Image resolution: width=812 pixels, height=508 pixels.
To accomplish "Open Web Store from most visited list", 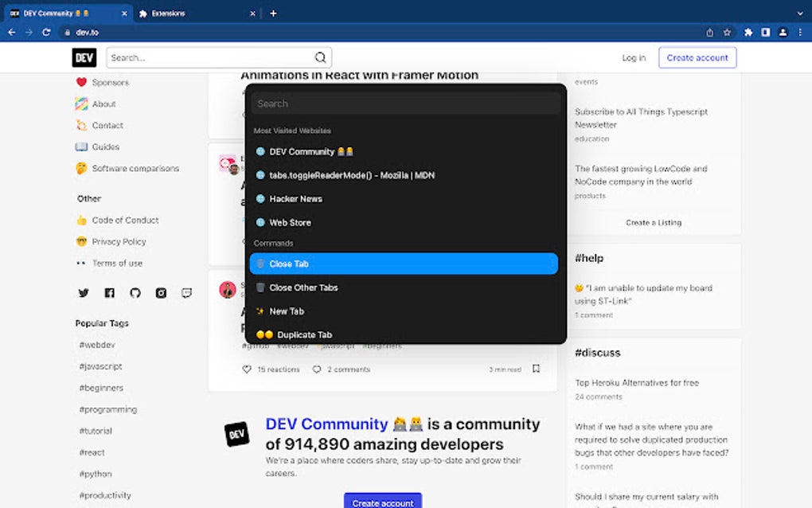I will tap(404, 223).
